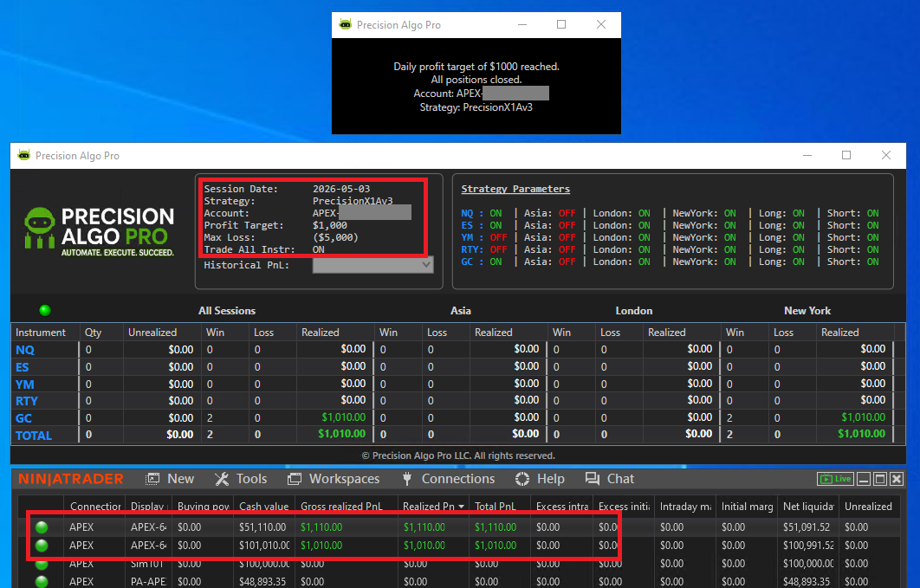Click green connection dot for $101,010.00 account
The width and height of the screenshot is (920, 588).
(x=42, y=546)
